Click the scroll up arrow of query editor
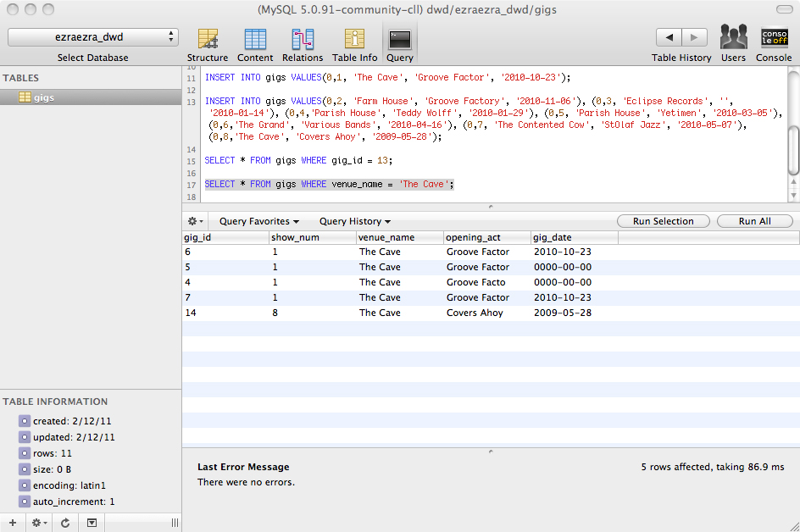Screen dimensions: 800x532 pyautogui.click(x=794, y=181)
